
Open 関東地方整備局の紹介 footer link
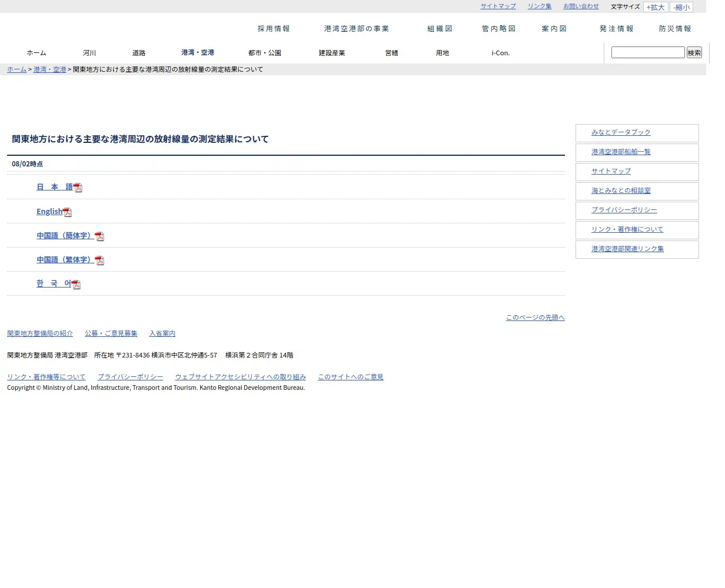pos(40,333)
